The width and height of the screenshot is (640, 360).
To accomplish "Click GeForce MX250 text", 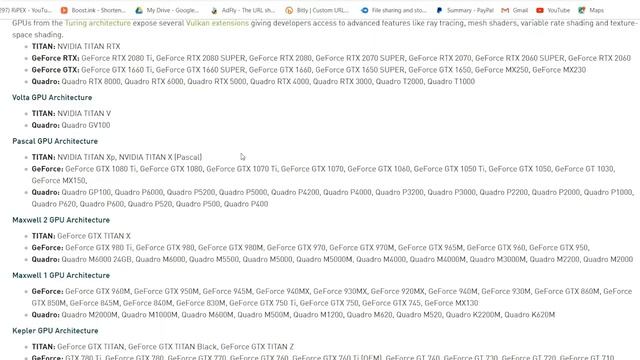I will [502, 70].
